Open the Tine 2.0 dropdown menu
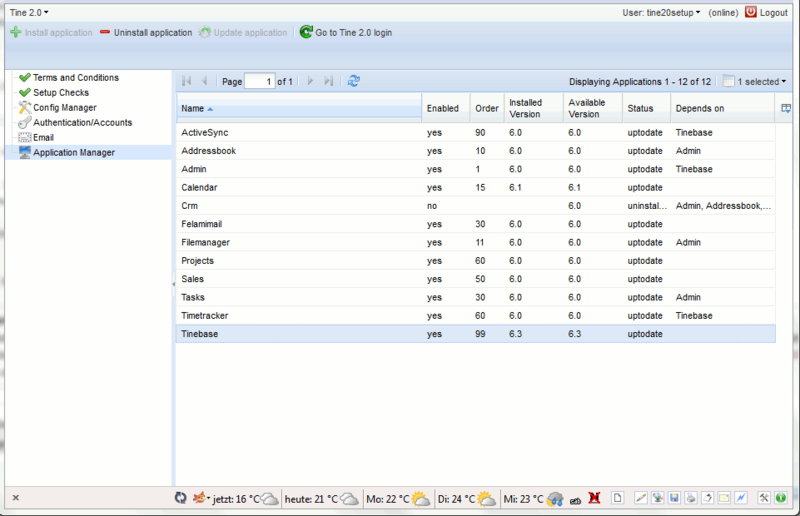 tap(29, 12)
